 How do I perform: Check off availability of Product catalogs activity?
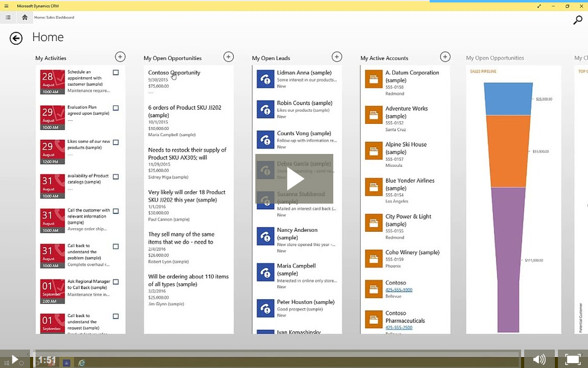click(116, 177)
